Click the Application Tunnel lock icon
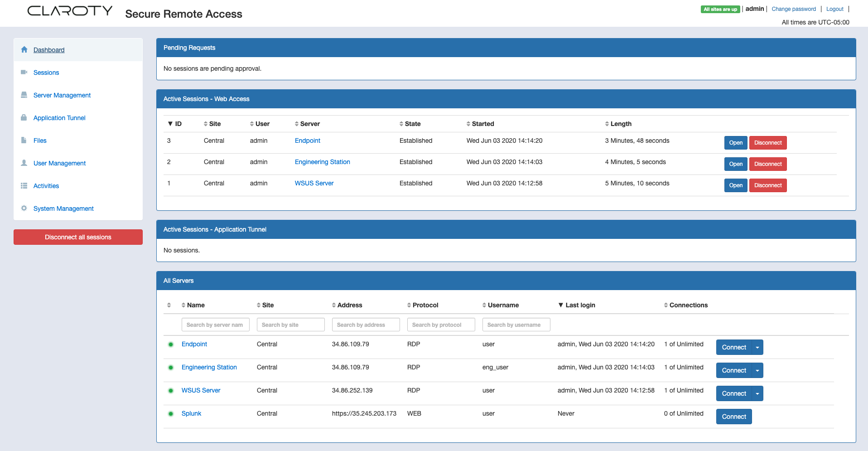This screenshot has width=868, height=451. (x=24, y=117)
